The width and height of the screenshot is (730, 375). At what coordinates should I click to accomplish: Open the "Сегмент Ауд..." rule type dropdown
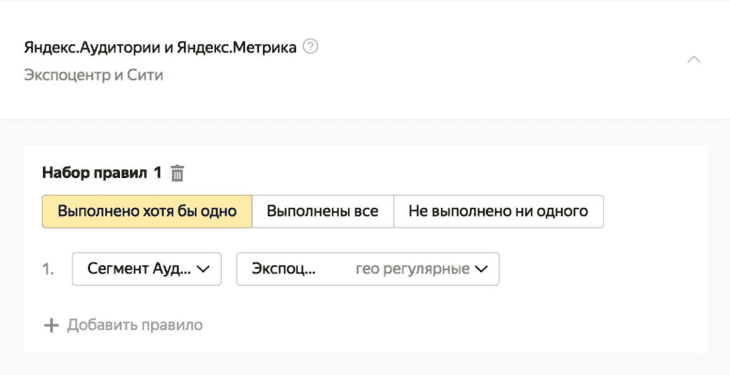tap(147, 269)
